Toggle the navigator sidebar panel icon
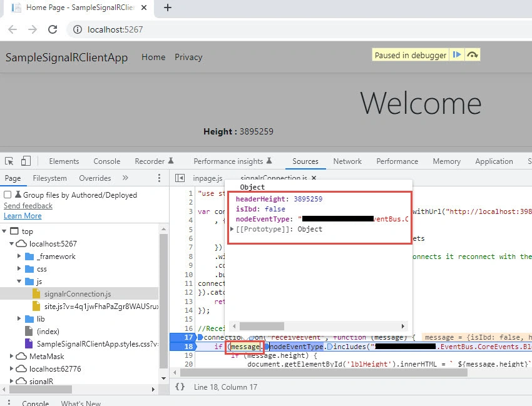The image size is (532, 406). pos(180,178)
